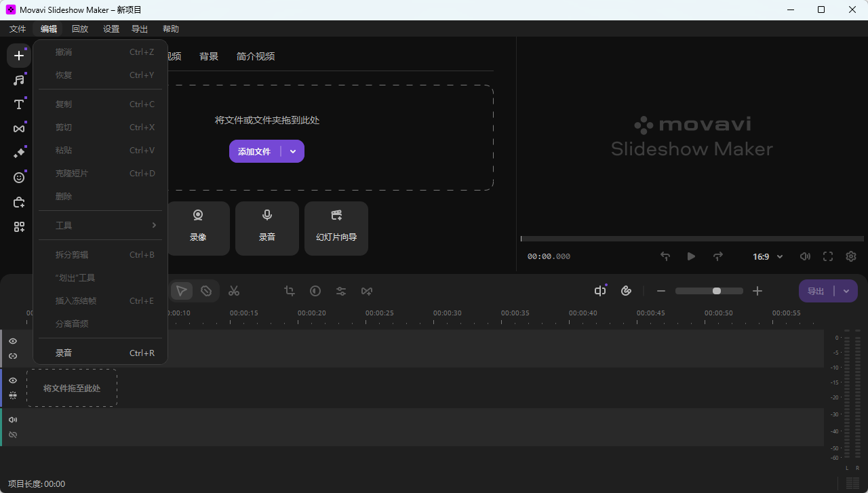The width and height of the screenshot is (868, 493).
Task: Open the effects store bag icon
Action: (19, 202)
